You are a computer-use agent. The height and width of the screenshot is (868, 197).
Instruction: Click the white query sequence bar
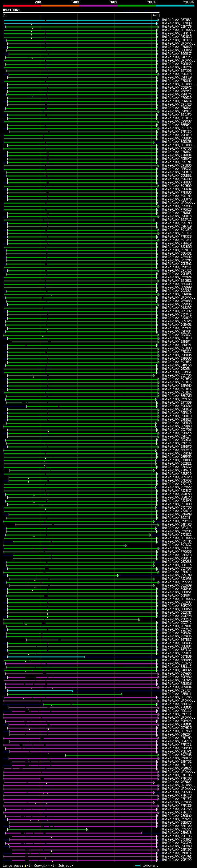[x=81, y=13]
